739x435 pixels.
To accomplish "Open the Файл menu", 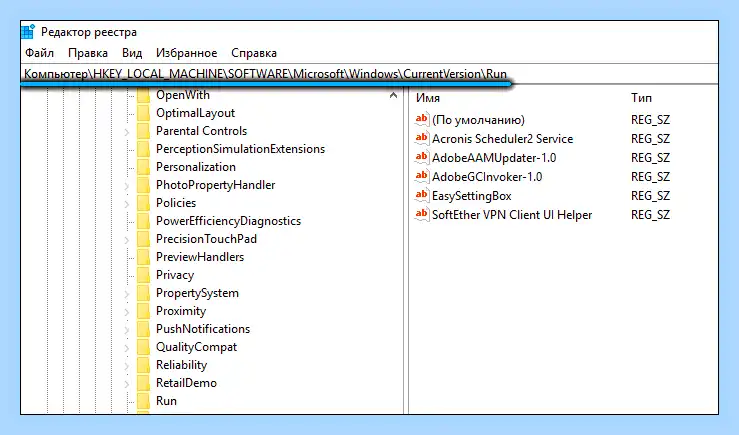I will [39, 53].
